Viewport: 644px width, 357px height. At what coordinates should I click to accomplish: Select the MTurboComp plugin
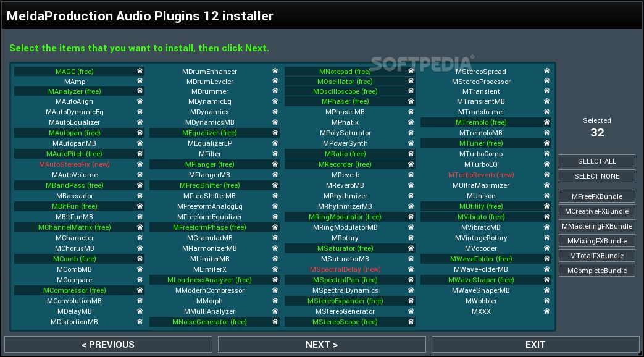click(481, 154)
